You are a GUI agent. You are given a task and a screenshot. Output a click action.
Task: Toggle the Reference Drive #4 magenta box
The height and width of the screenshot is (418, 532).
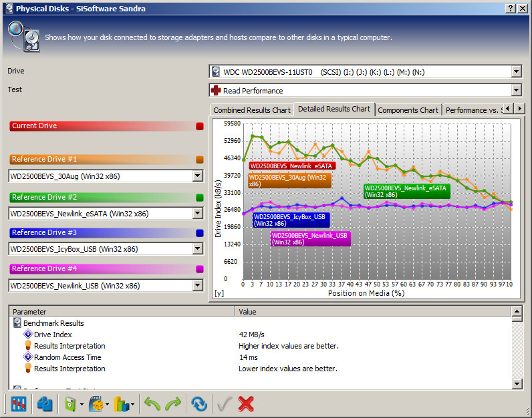click(x=199, y=269)
